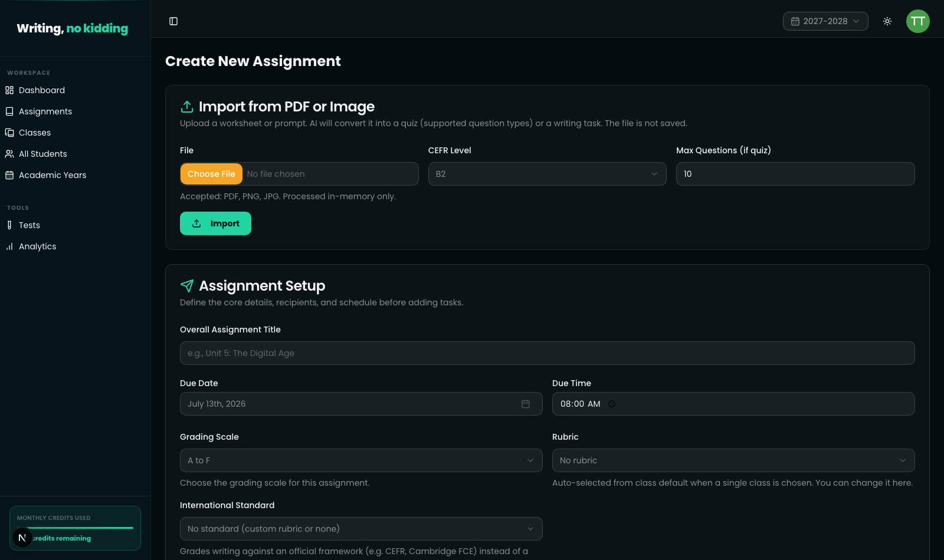Click the Dashboard grid icon
The image size is (944, 560).
[x=9, y=90]
